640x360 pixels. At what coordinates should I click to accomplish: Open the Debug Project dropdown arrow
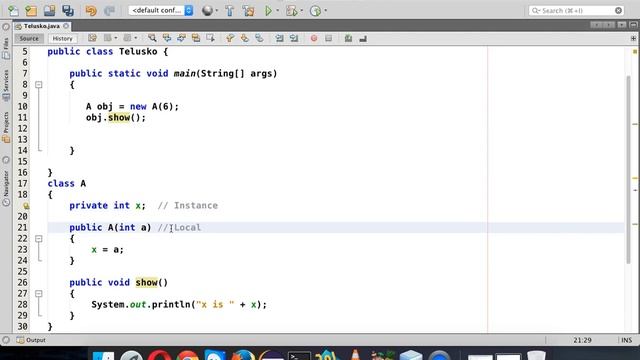301,11
